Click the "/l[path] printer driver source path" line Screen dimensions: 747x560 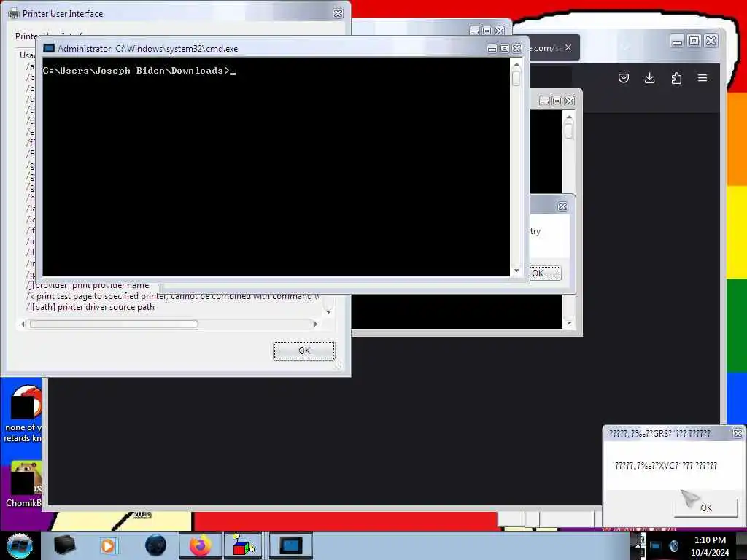tap(90, 307)
